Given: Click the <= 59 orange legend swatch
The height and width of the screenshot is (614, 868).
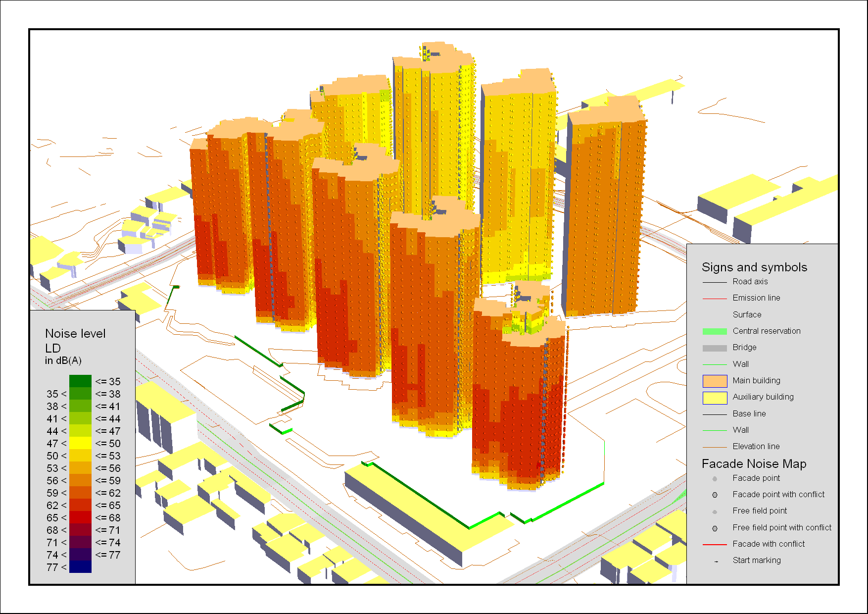Looking at the screenshot, I should tap(80, 480).
